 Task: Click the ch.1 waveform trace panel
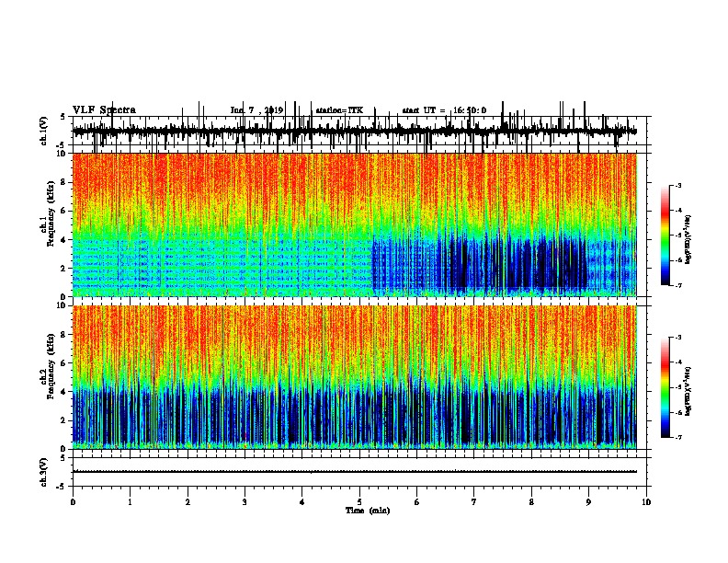pos(361,131)
